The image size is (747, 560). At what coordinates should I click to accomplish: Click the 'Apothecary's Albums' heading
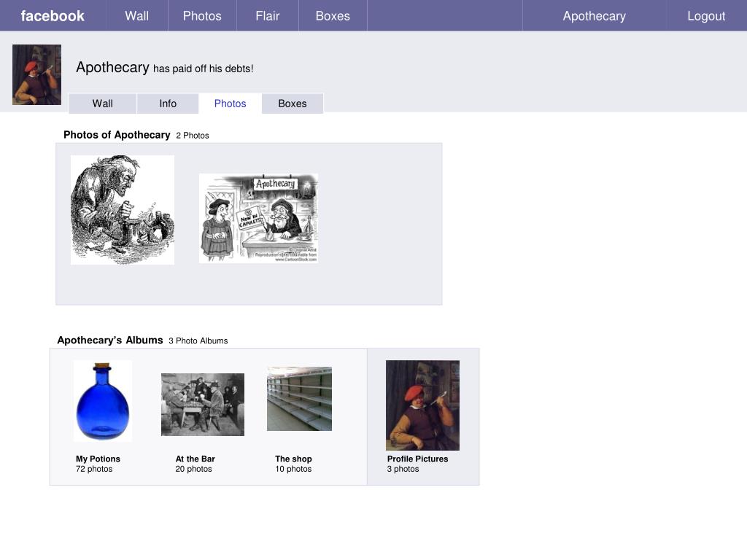point(110,340)
